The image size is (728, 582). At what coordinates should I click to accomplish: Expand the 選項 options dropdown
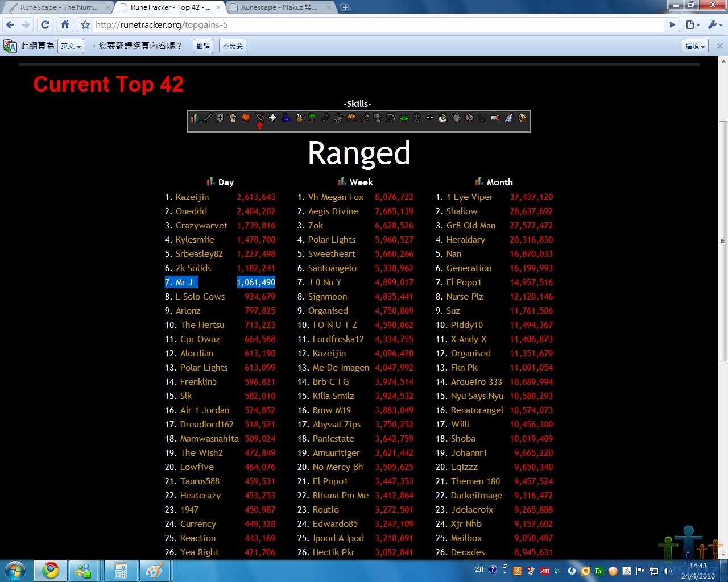pyautogui.click(x=695, y=46)
